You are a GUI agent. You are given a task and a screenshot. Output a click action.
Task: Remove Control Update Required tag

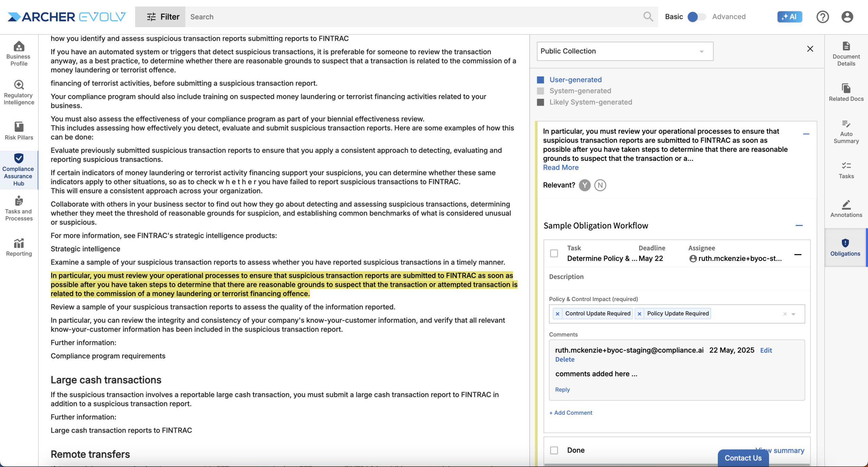(x=557, y=314)
